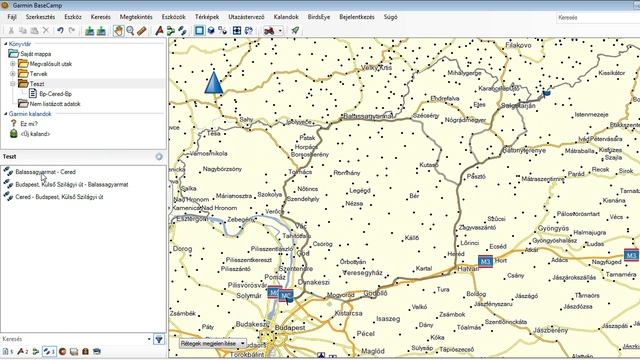Open the Utazástervező menu

point(246,17)
